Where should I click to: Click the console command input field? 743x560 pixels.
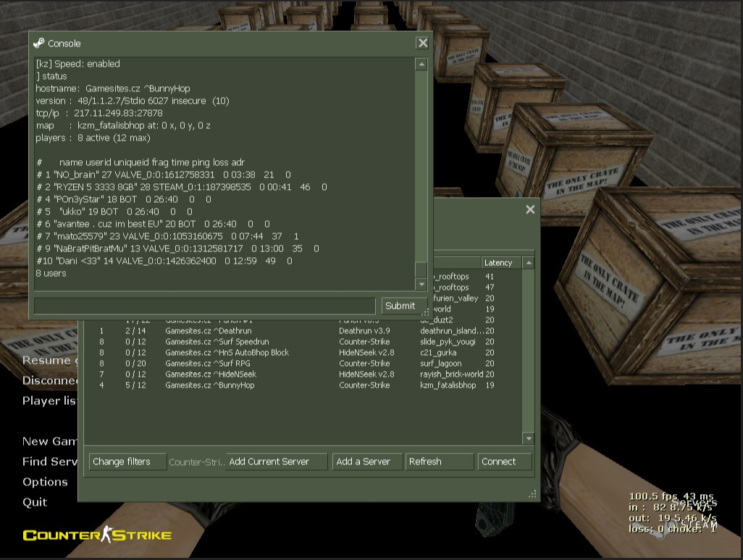coord(204,306)
